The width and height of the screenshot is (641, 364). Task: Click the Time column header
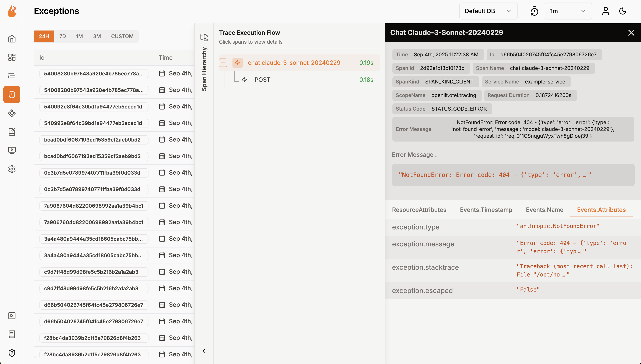click(166, 58)
